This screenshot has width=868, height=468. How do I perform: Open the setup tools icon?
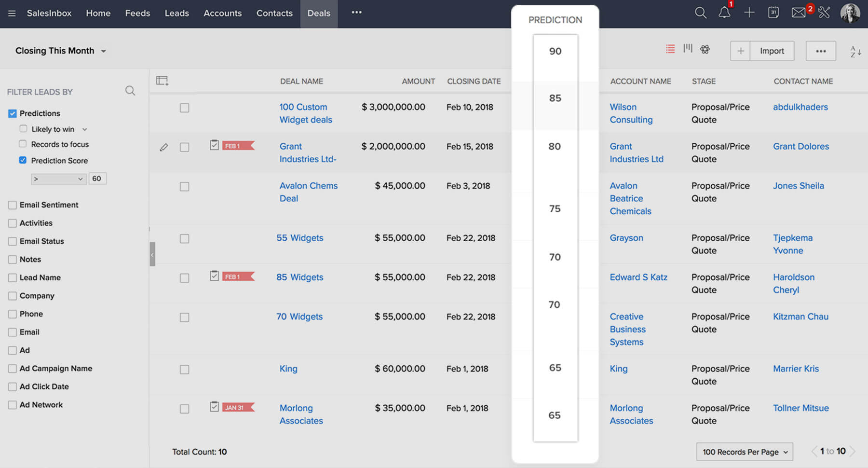824,13
